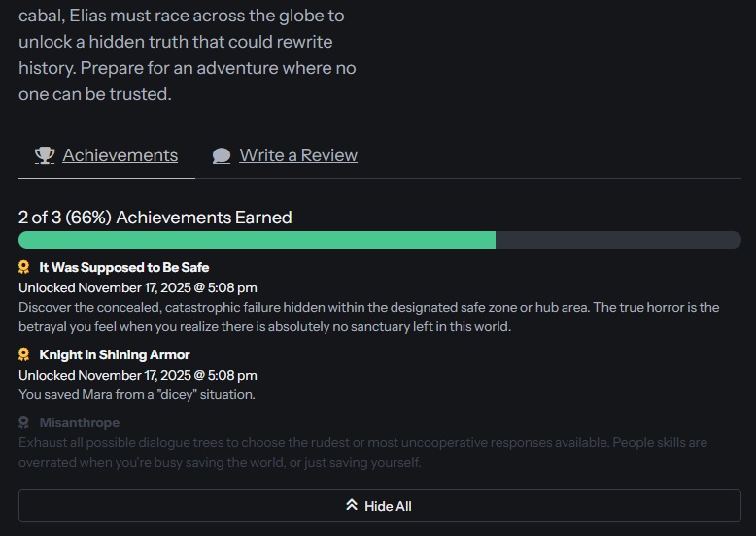Click the greyed medal icon beside Misanthrope
756x536 pixels.
click(24, 422)
